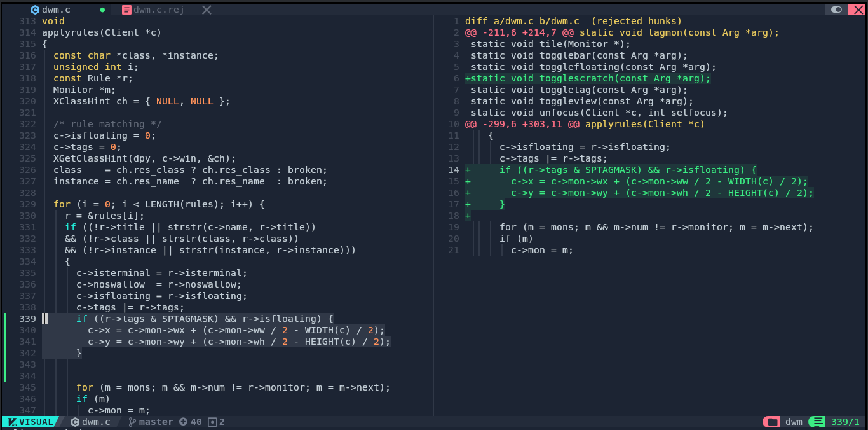Image resolution: width=868 pixels, height=430 pixels.
Task: Click 'static void togglebar' line in diff
Action: [x=580, y=55]
